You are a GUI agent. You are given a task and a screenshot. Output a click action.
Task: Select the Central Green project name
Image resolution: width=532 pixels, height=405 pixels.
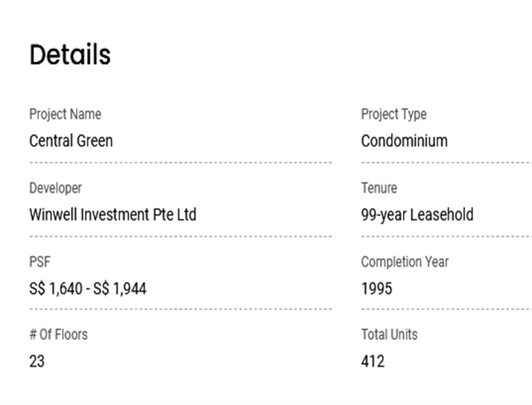tap(71, 141)
